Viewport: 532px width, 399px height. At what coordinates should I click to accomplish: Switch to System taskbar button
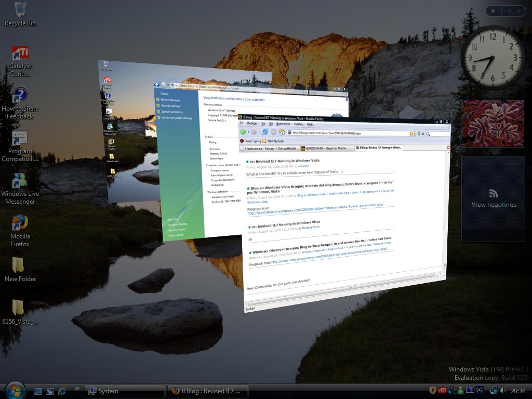click(124, 391)
